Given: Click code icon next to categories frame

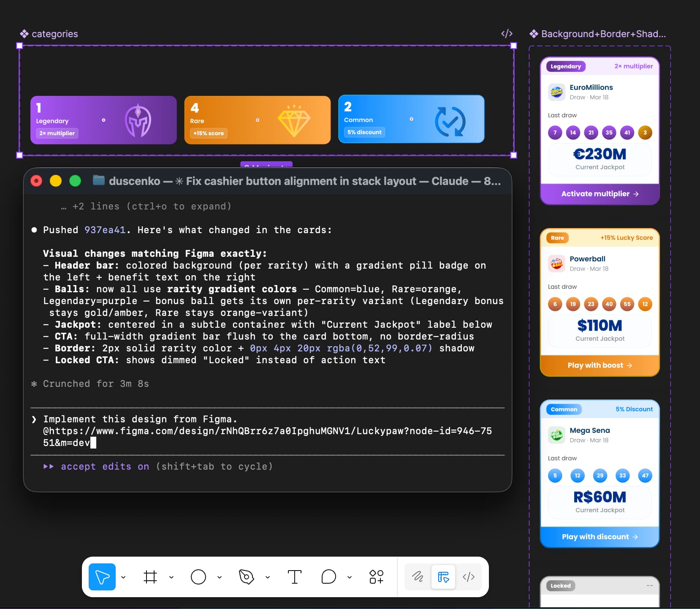Looking at the screenshot, I should [x=507, y=34].
